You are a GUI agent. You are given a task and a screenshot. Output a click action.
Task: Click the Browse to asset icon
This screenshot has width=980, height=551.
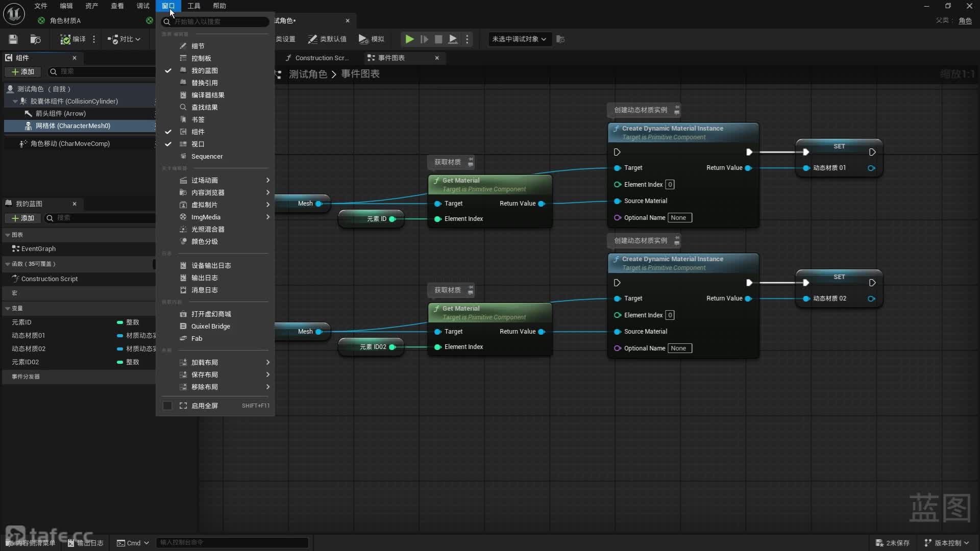click(35, 39)
